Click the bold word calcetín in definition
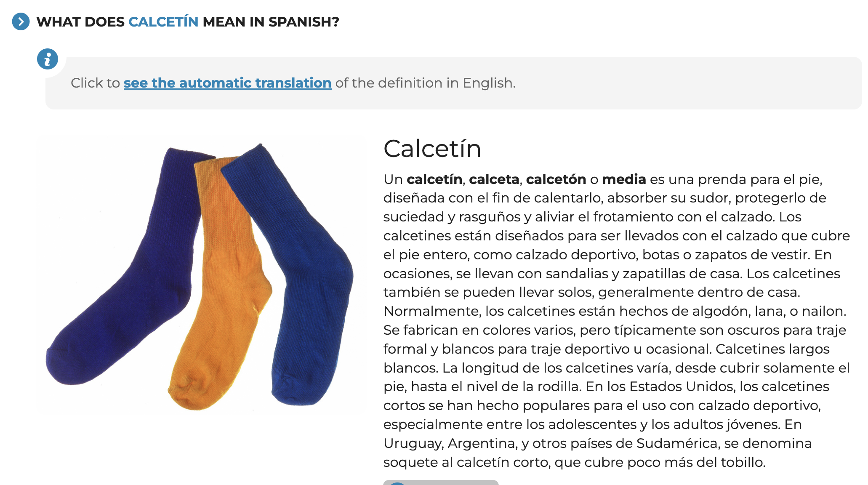 (434, 179)
